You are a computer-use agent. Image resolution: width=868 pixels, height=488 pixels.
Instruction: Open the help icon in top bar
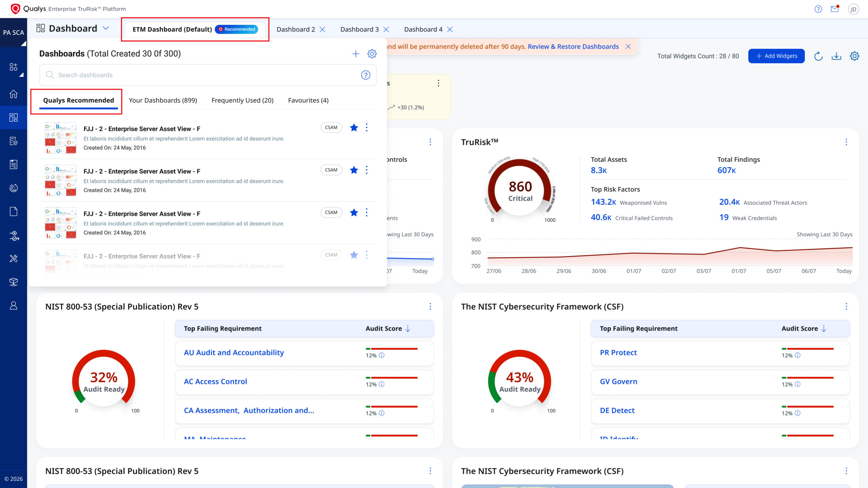coord(818,9)
